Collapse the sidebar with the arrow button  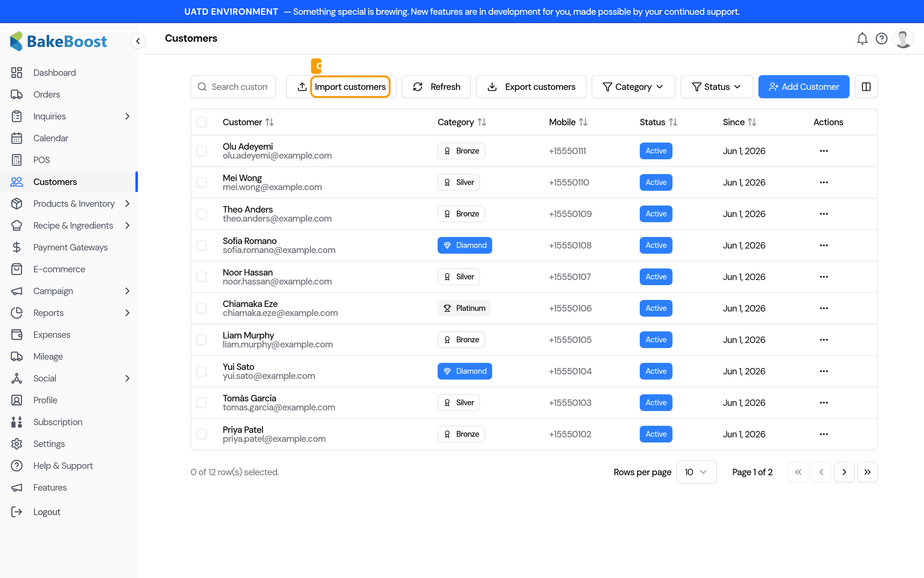(138, 41)
